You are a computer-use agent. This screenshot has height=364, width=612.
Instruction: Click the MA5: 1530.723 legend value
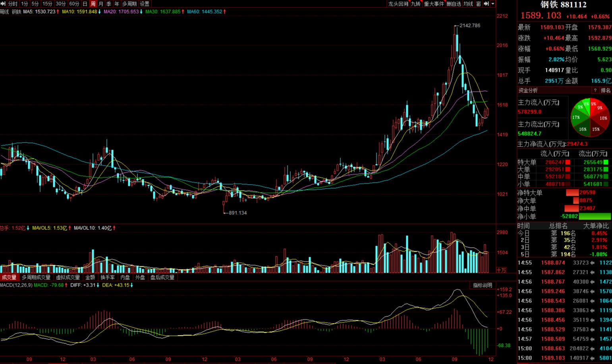(x=39, y=12)
